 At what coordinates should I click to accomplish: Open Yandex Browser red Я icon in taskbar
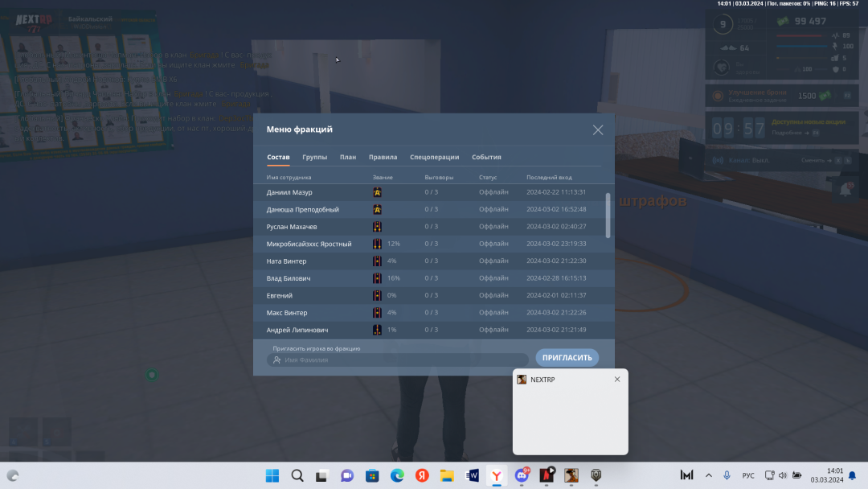click(422, 475)
